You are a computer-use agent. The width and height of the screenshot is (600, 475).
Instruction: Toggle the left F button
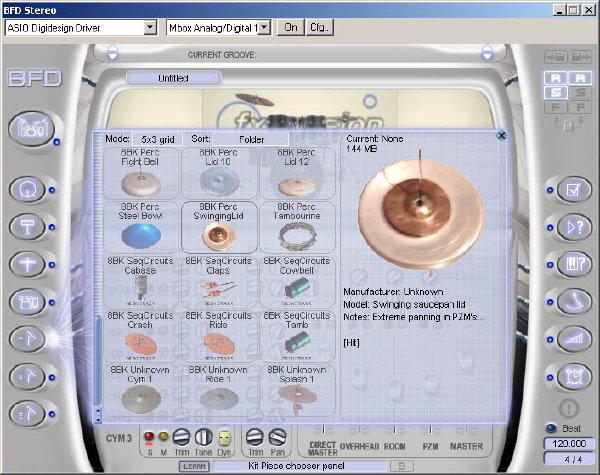(x=556, y=107)
